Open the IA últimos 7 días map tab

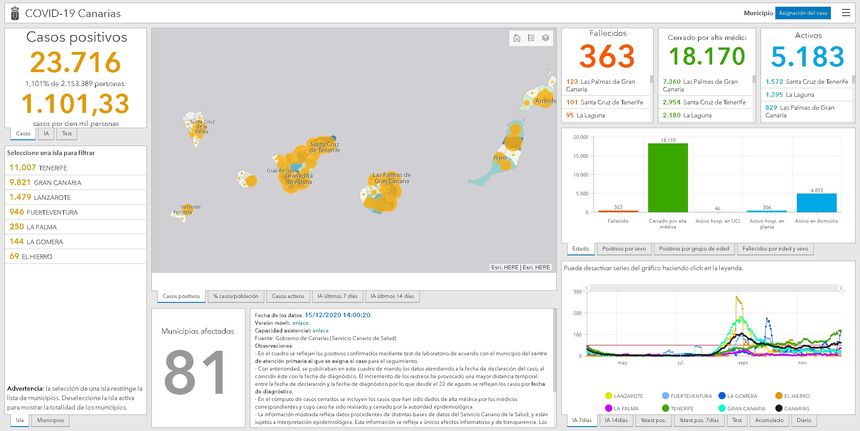pyautogui.click(x=338, y=296)
